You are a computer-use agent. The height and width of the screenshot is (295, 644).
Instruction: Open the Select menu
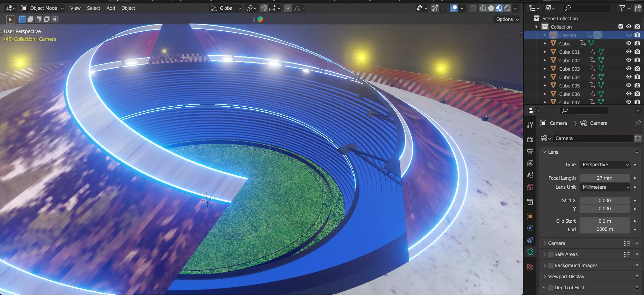93,8
